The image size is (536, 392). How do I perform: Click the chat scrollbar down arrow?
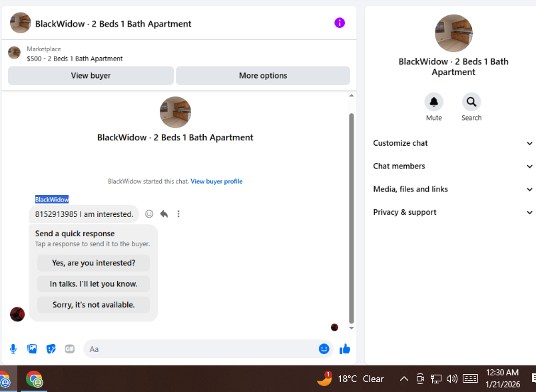tap(352, 327)
